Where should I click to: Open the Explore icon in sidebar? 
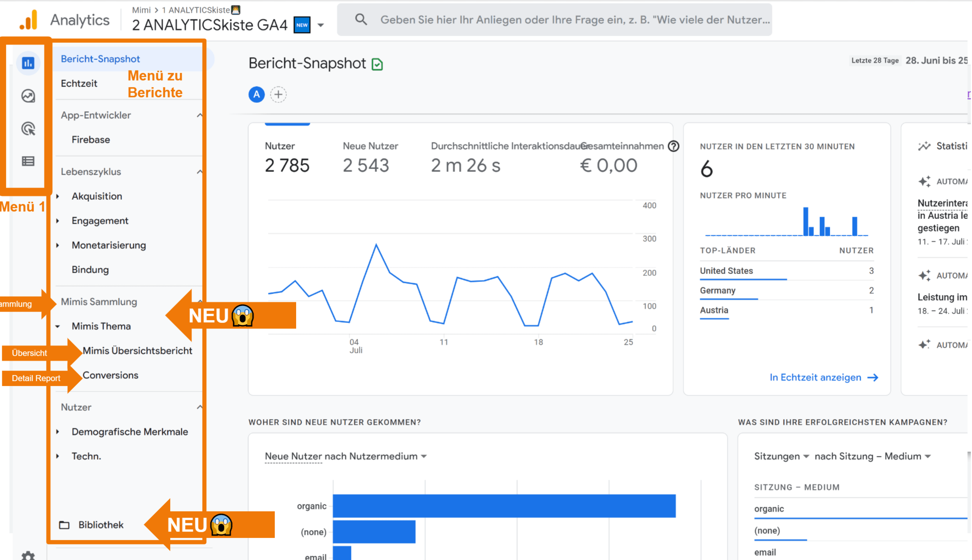click(28, 96)
